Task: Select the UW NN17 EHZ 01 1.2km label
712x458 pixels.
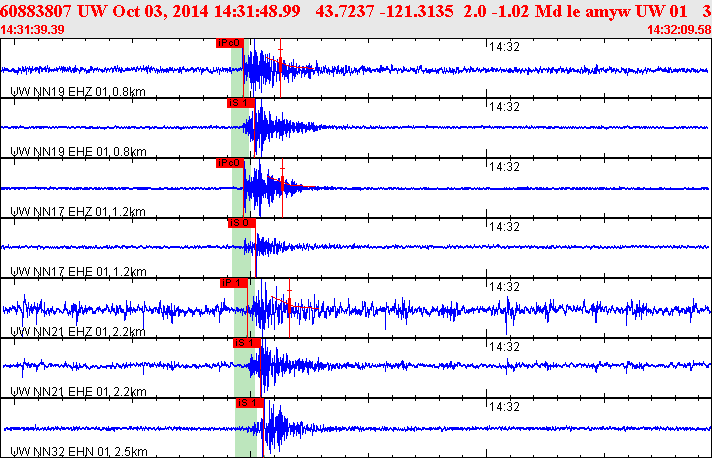Action: pos(78,212)
